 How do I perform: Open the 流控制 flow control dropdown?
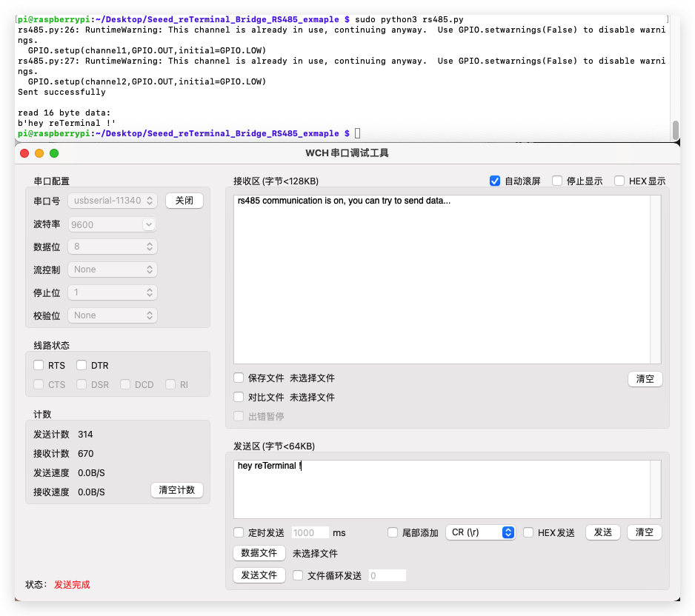click(113, 269)
